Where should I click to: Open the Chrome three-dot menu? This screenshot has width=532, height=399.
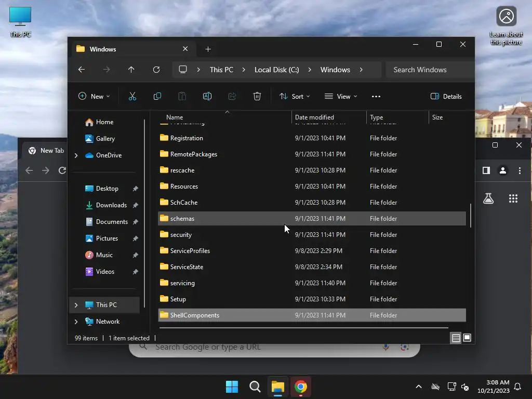click(520, 170)
